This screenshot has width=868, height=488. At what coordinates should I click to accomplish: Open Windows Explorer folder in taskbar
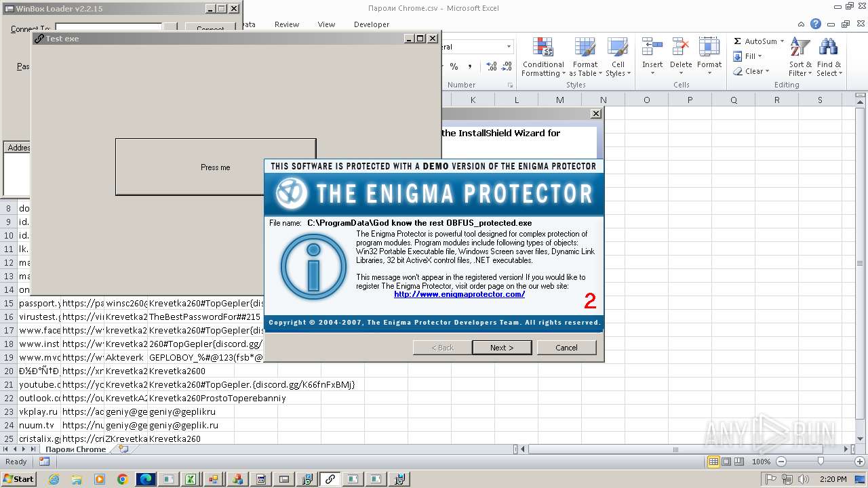point(77,479)
